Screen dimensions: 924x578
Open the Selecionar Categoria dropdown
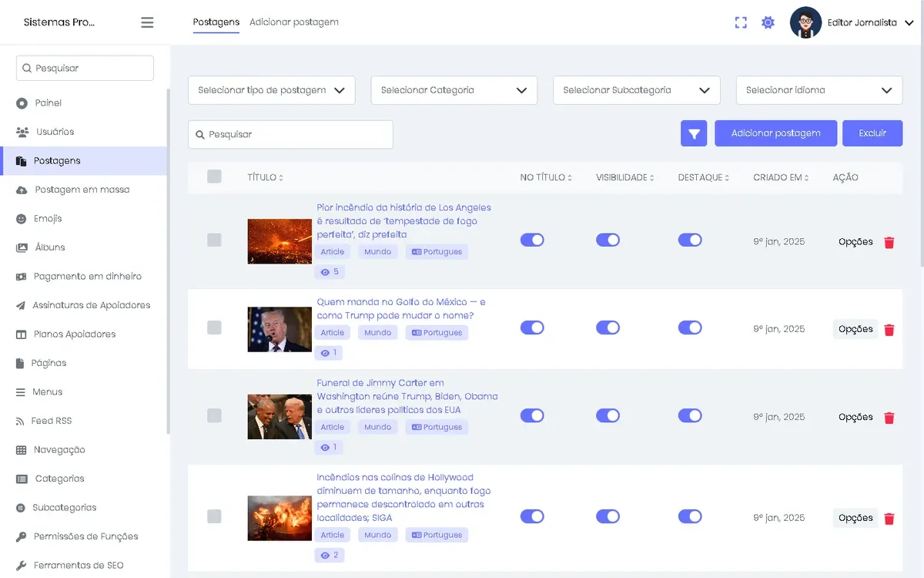click(454, 90)
